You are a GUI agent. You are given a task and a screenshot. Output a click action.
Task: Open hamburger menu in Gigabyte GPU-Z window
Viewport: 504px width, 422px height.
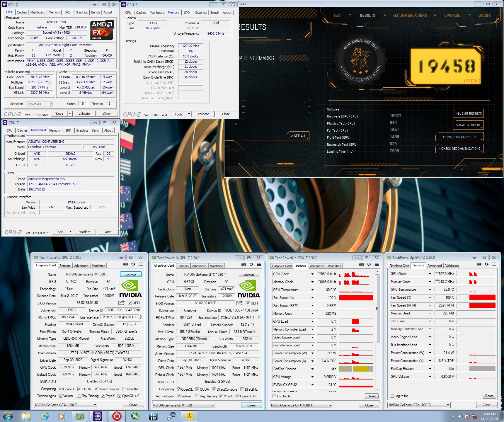tap(259, 264)
